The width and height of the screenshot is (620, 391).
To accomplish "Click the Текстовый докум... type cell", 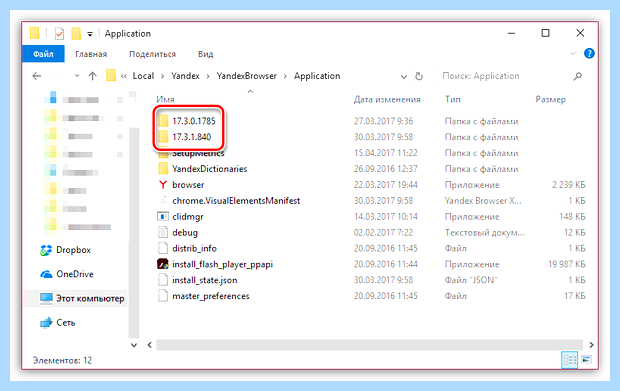I will click(484, 232).
